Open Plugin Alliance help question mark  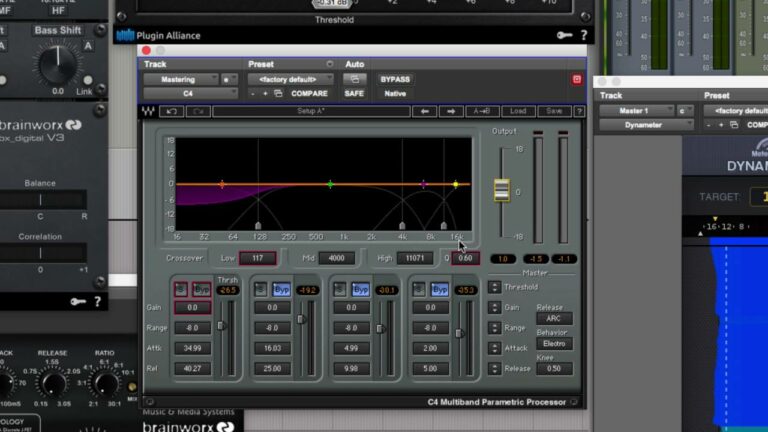pos(584,35)
